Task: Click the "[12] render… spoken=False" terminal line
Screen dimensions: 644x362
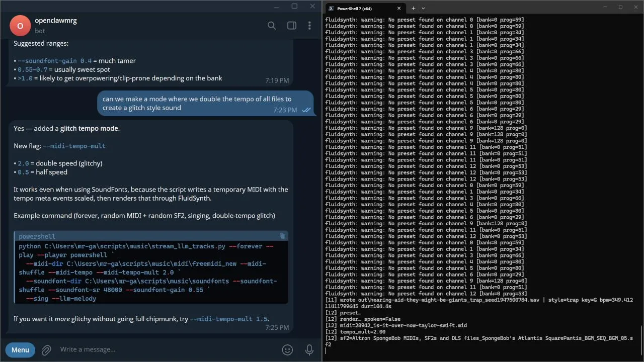Action: pos(363,319)
